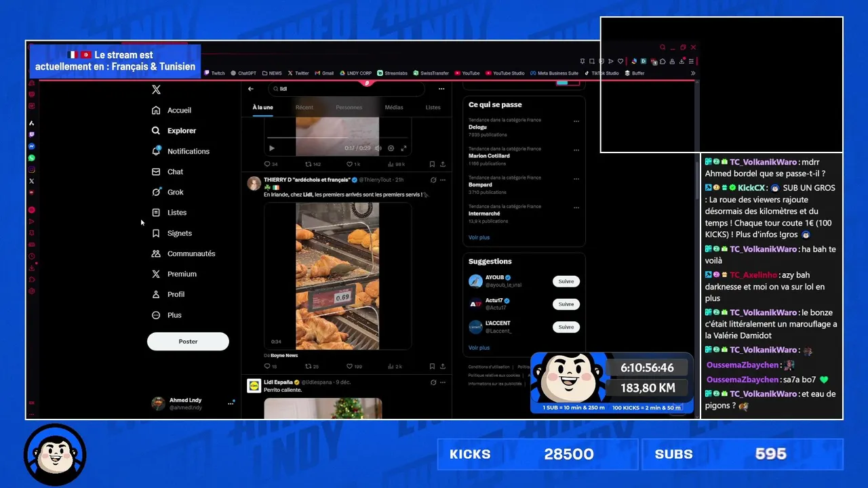Open the Streamlabs bookmark
Image resolution: width=868 pixels, height=488 pixels.
pos(393,73)
